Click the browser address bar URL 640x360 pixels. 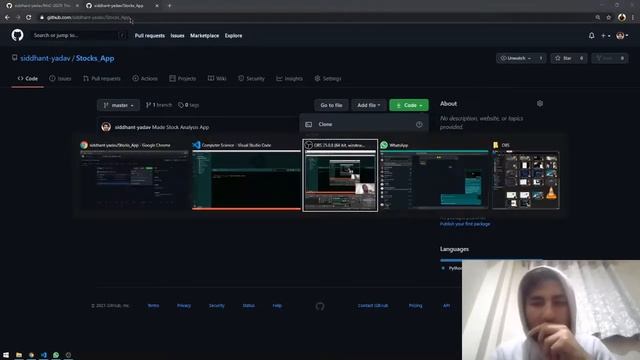(x=88, y=18)
